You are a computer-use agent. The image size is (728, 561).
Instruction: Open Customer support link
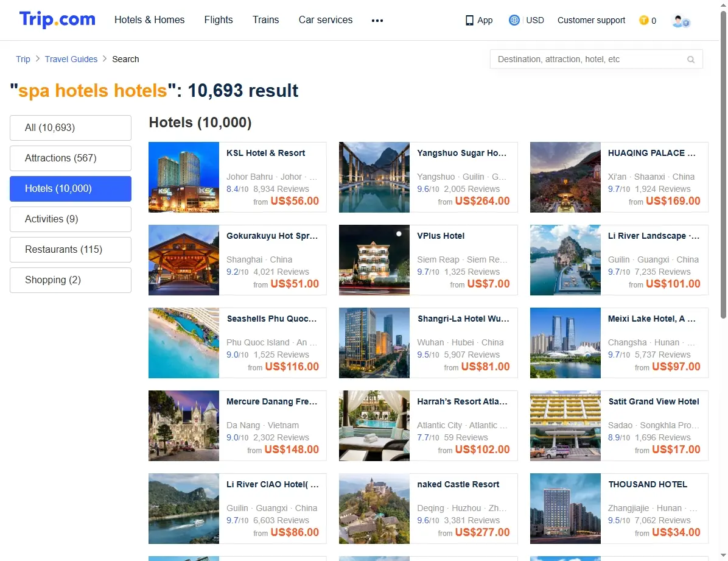coord(591,20)
